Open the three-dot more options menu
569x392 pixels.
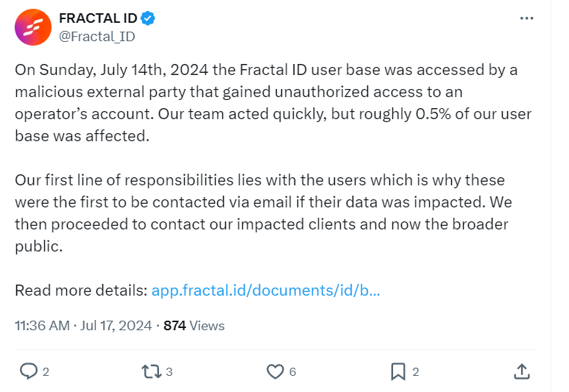[x=526, y=18]
